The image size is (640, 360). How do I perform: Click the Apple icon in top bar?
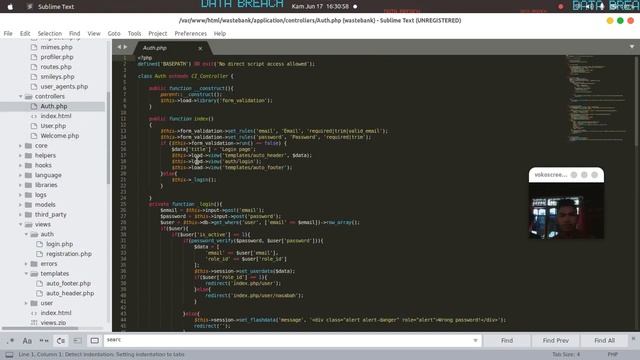(10, 7)
